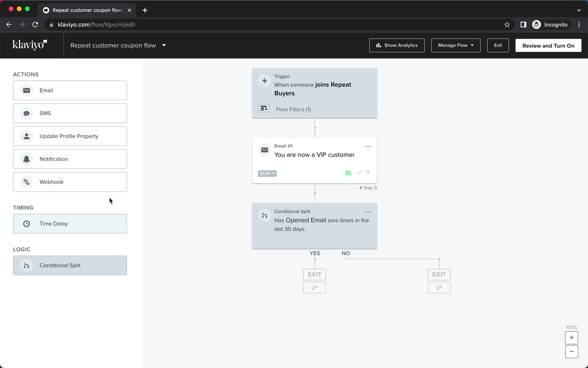Toggle the Draft status on Email #1

pos(267,173)
